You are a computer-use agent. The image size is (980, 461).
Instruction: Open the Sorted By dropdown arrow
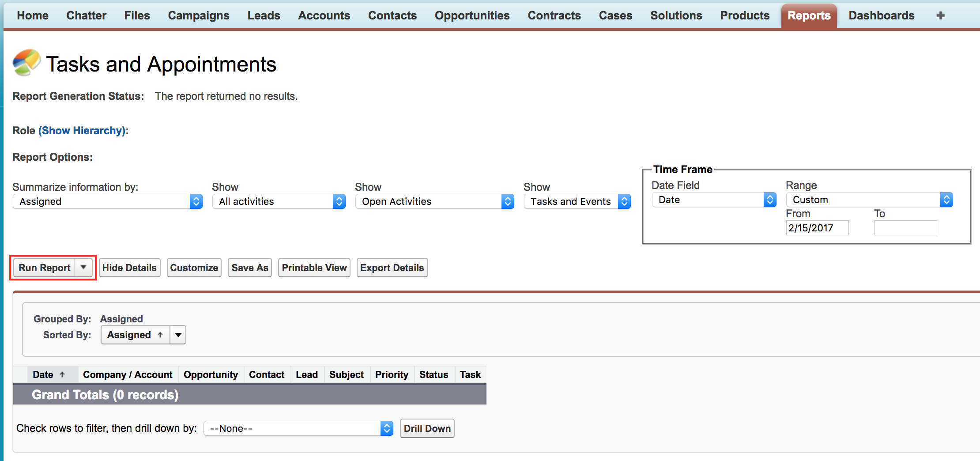coord(178,335)
